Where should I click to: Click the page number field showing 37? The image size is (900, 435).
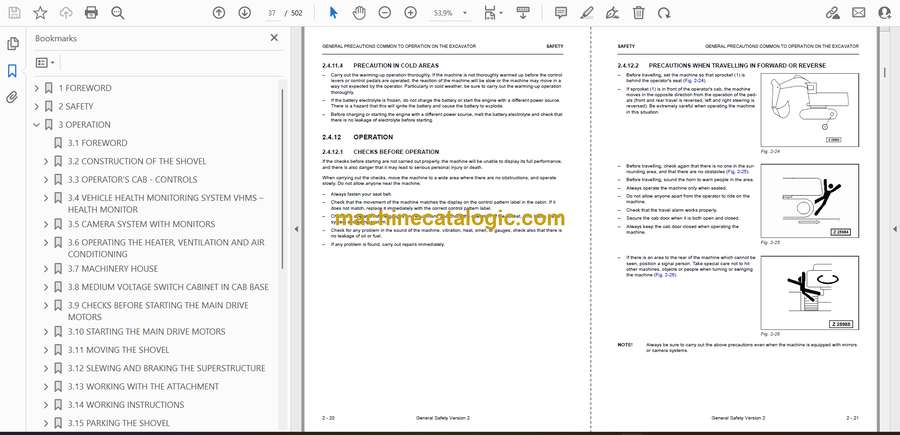pos(272,13)
